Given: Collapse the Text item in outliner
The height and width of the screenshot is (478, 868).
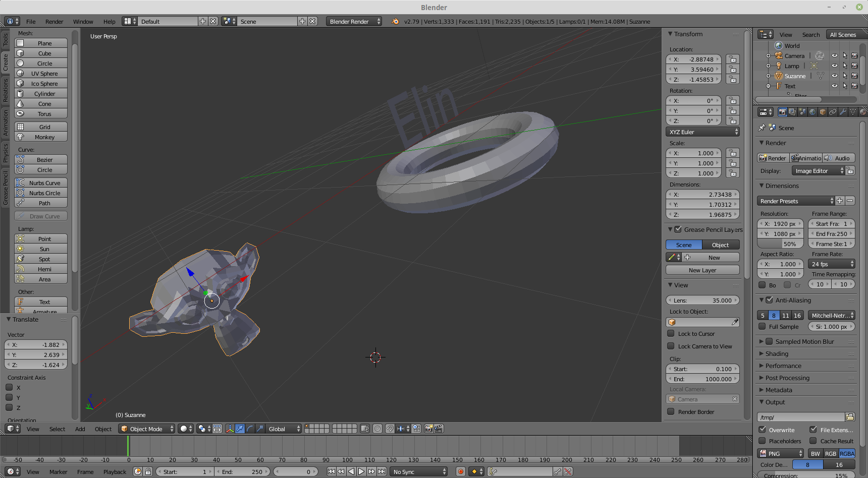Looking at the screenshot, I should tap(768, 86).
